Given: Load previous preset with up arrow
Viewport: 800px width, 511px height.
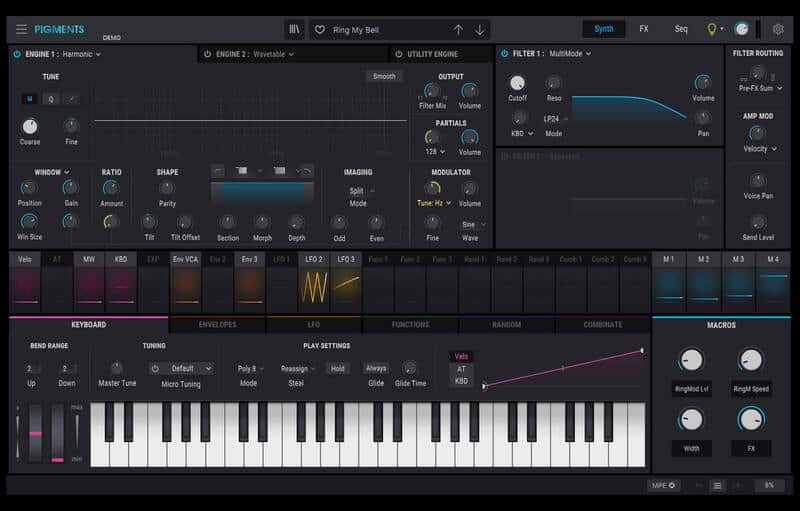Looking at the screenshot, I should point(458,30).
